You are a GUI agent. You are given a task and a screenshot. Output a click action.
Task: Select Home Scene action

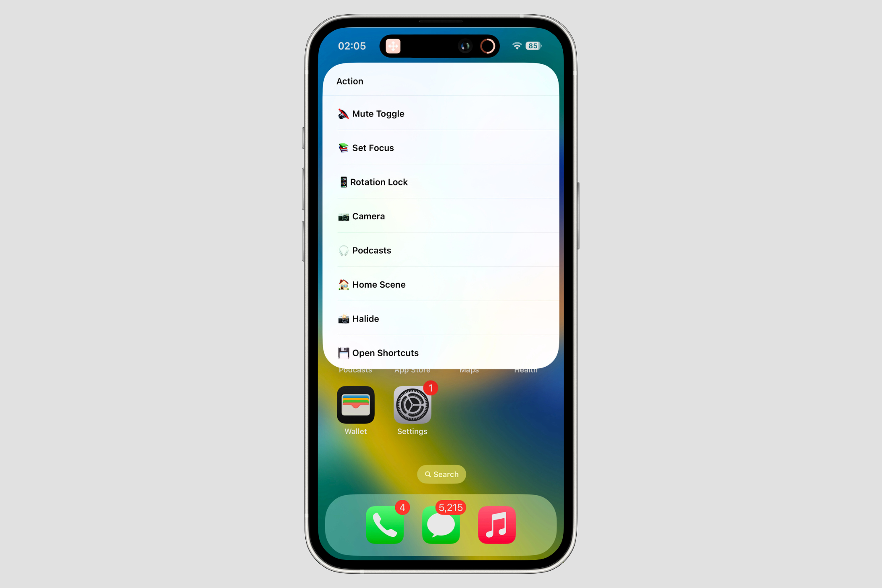pos(441,284)
